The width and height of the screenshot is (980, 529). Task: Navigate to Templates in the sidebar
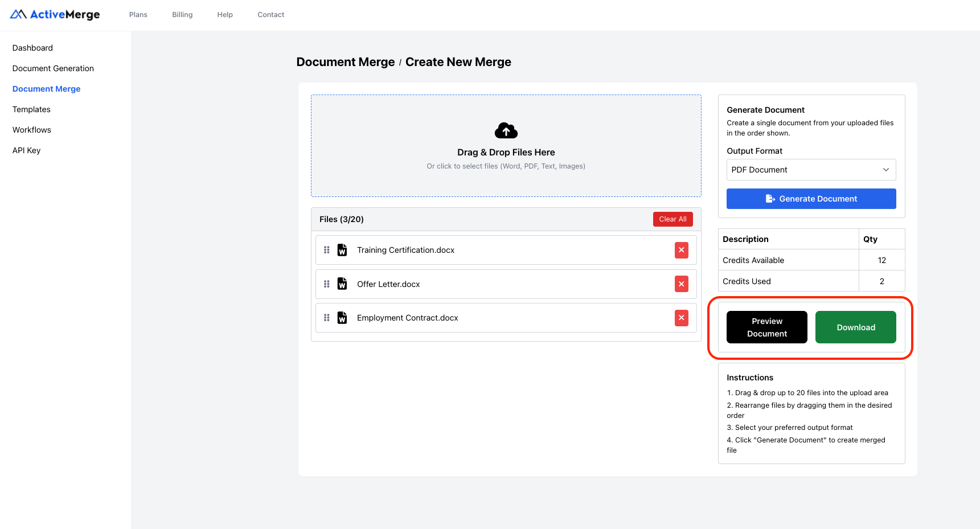(31, 109)
